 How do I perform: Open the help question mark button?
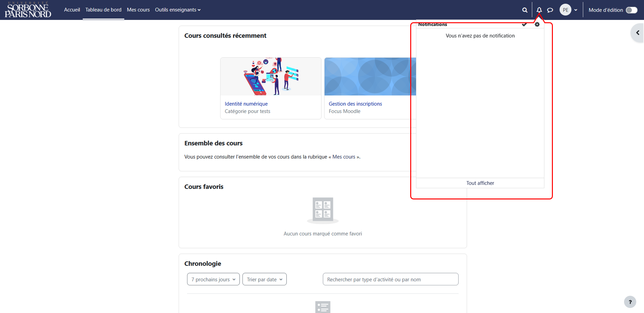pos(630,302)
